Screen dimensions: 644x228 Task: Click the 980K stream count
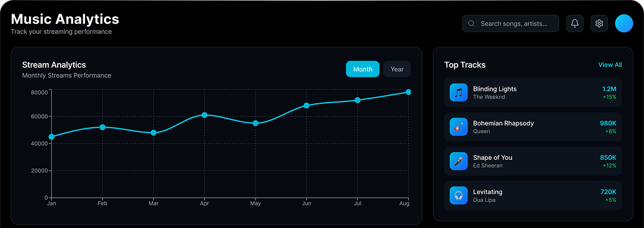pyautogui.click(x=608, y=123)
